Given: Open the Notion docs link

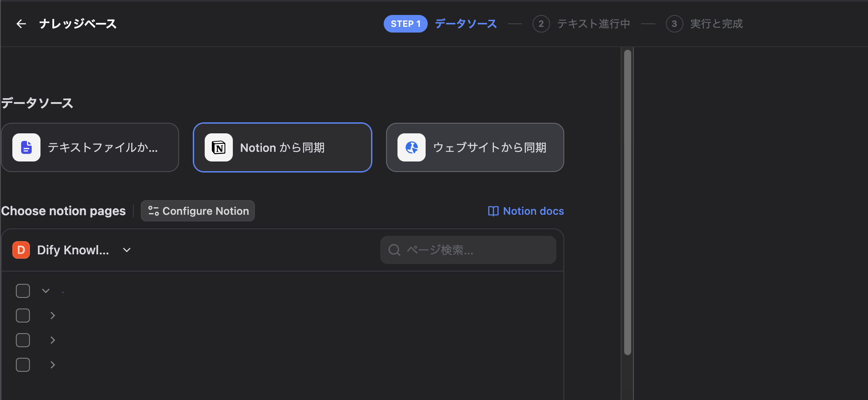Looking at the screenshot, I should coord(533,211).
